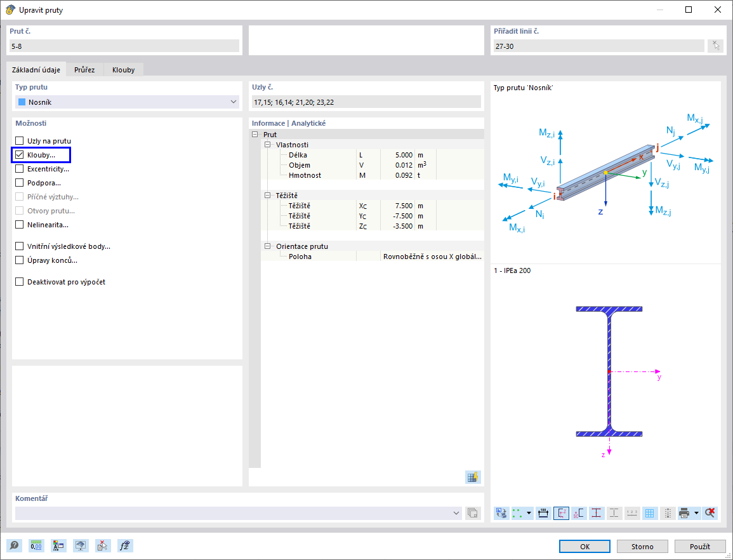Collapse the Prut tree node
This screenshot has width=733, height=560.
tap(254, 135)
